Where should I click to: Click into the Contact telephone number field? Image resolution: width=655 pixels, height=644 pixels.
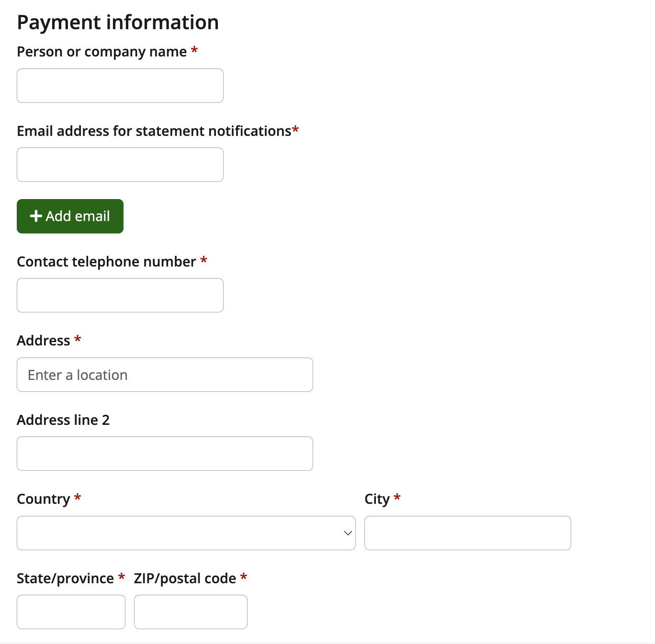pyautogui.click(x=120, y=295)
